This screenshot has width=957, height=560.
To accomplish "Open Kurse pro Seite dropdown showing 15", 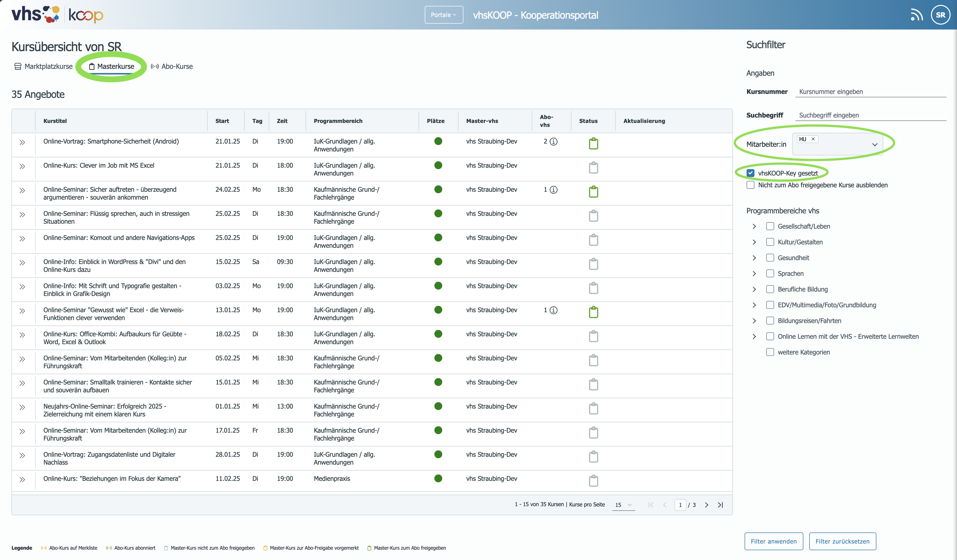I will click(x=623, y=505).
